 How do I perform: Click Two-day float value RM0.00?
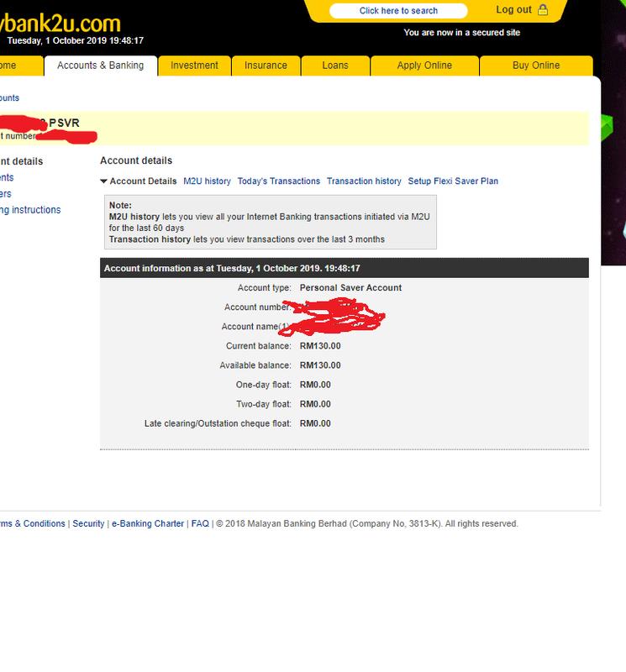pyautogui.click(x=315, y=404)
